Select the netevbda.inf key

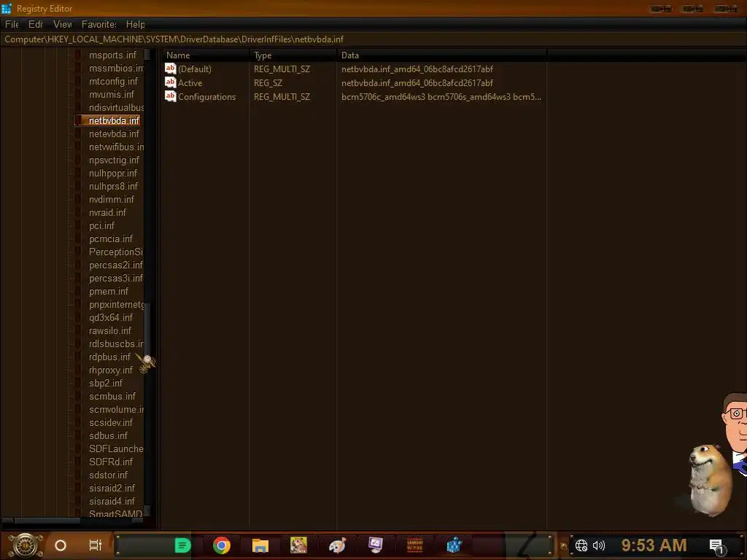114,134
